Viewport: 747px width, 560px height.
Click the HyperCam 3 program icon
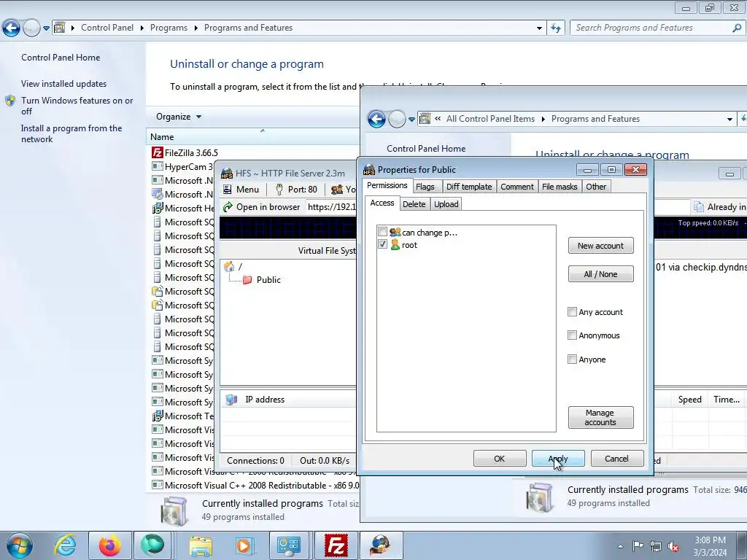(x=158, y=166)
